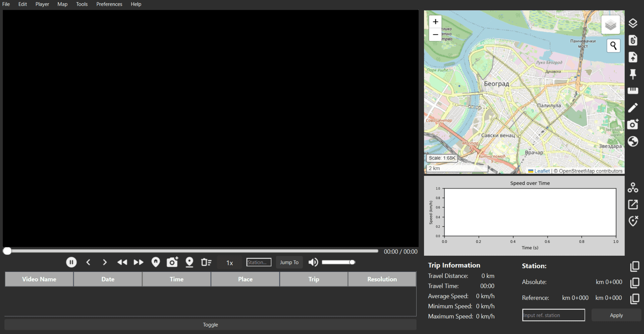Click the magnet location marker in playback toolbar
This screenshot has width=644, height=334.
click(x=156, y=262)
